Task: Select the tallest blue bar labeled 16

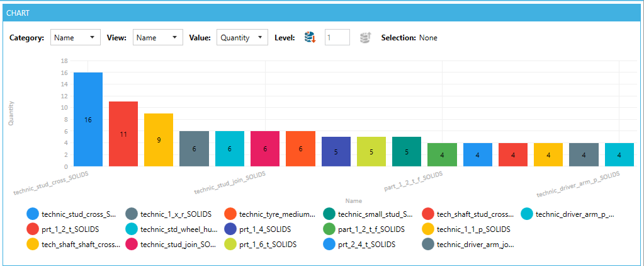Action: [x=88, y=119]
